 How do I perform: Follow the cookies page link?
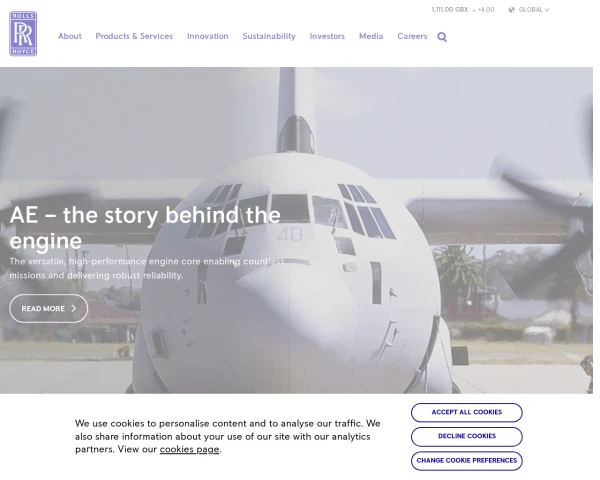point(189,449)
